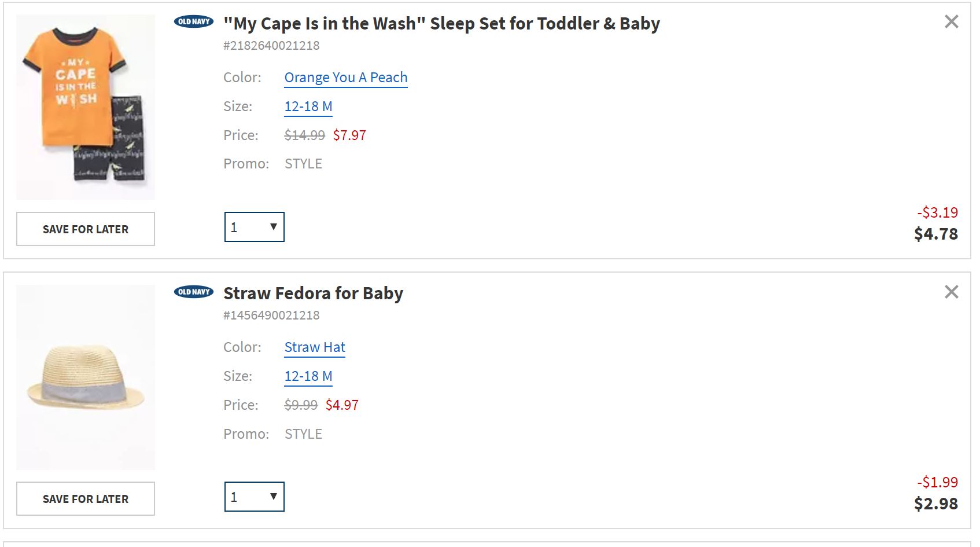The height and width of the screenshot is (547, 980).
Task: Click the Old Navy logo beside Straw Fedora
Action: pos(194,292)
